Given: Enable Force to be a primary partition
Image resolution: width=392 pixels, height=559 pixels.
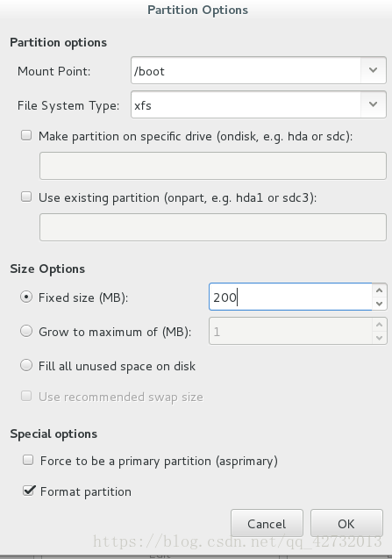Looking at the screenshot, I should click(x=28, y=460).
